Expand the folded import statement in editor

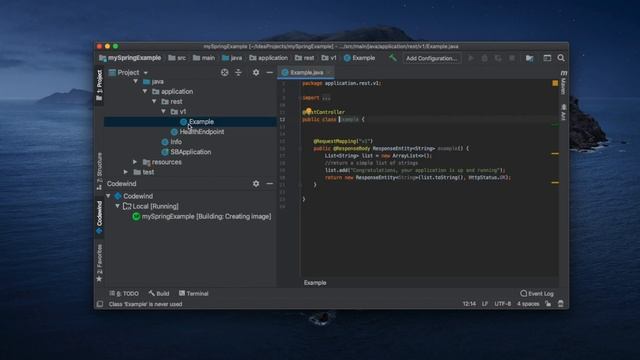click(x=326, y=98)
